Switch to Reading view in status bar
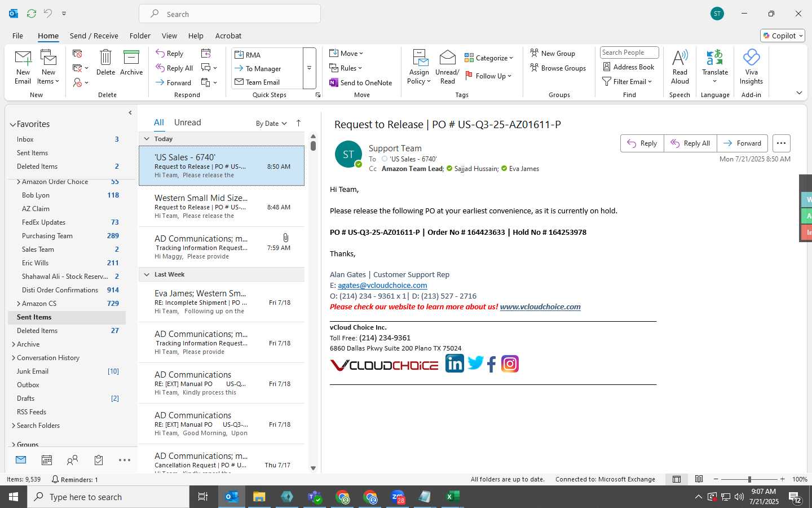This screenshot has width=812, height=508. click(x=699, y=479)
